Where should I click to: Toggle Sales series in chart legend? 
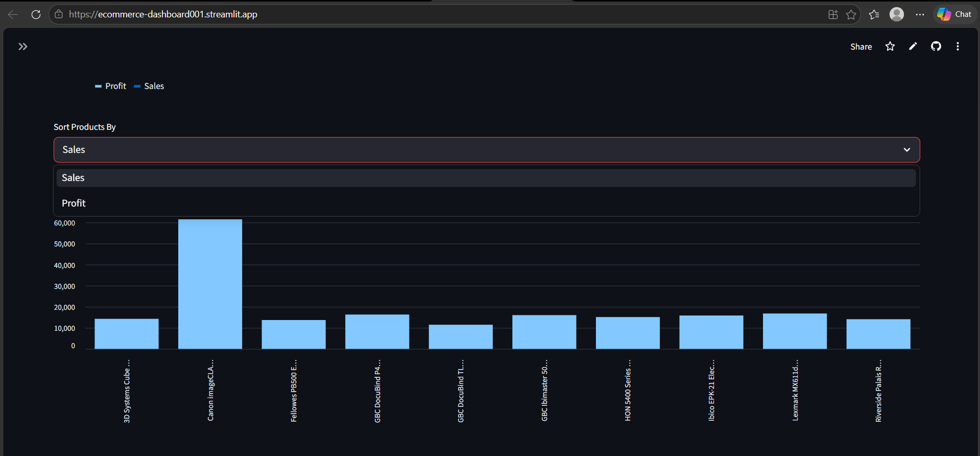(149, 86)
